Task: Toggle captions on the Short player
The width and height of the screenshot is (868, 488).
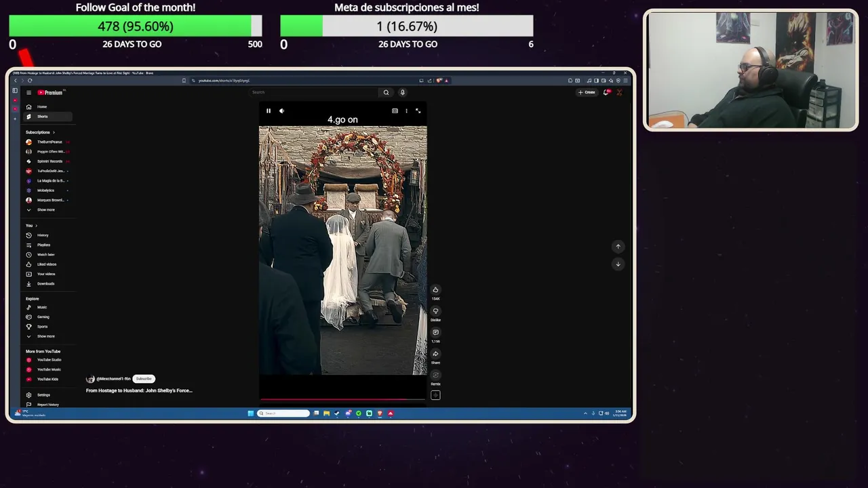Action: (x=395, y=110)
